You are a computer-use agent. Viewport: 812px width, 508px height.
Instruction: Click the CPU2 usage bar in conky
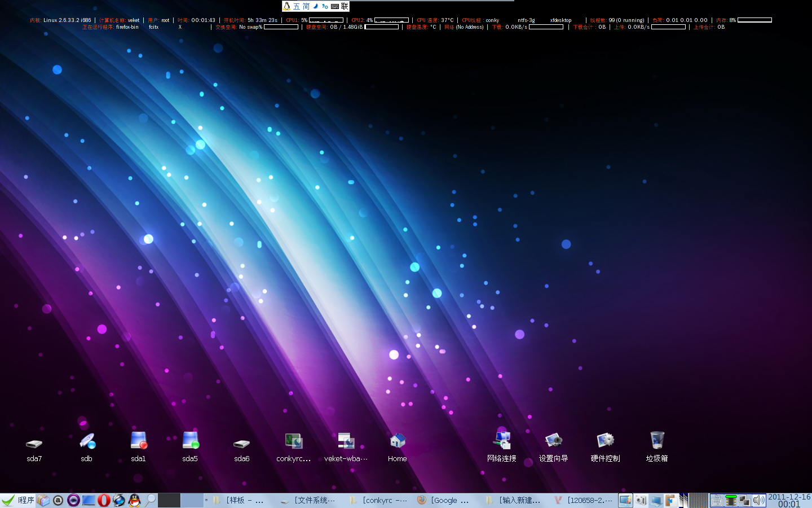point(392,20)
